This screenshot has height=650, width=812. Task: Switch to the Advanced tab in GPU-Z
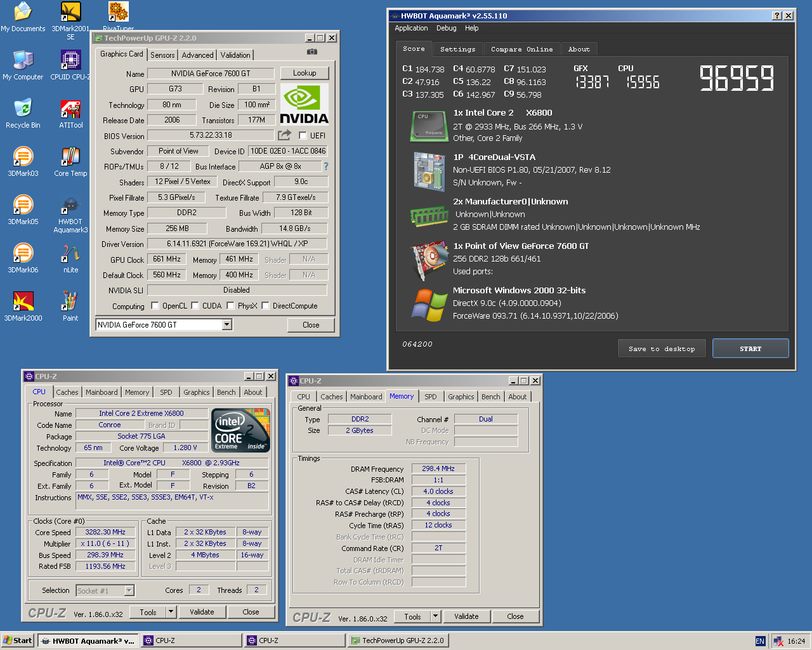coord(197,55)
